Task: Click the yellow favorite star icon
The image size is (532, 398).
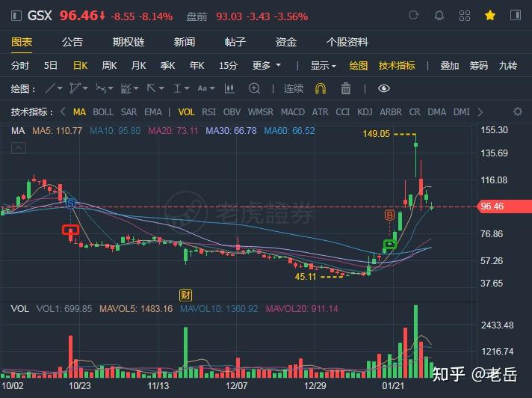Action: tap(490, 15)
